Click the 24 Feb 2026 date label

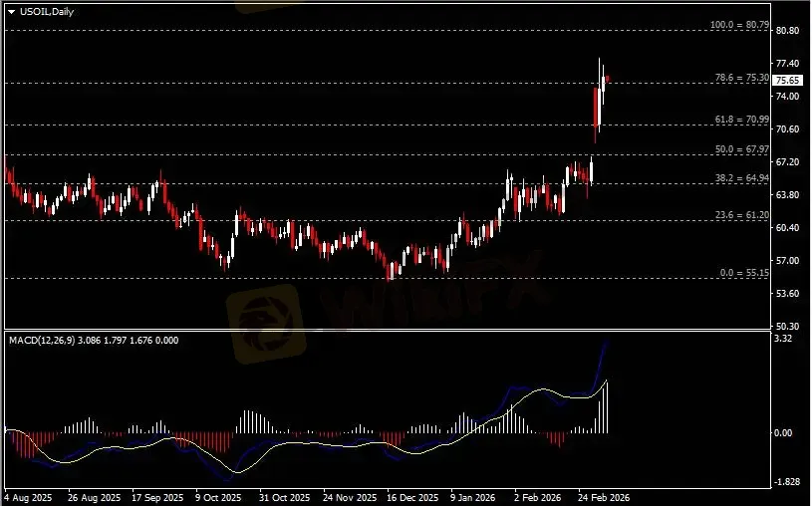click(604, 498)
